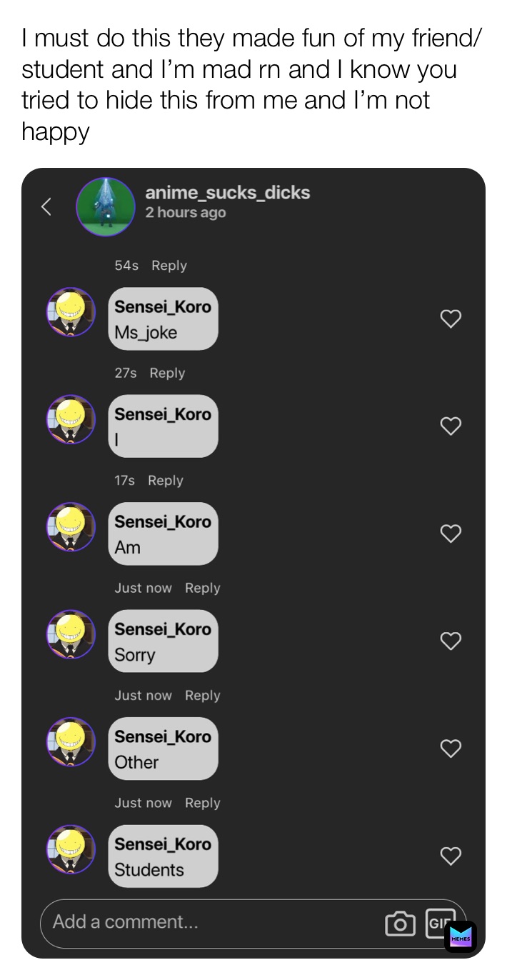The image size is (507, 980).
Task: Reply to the "Students" comment
Action: [x=202, y=803]
